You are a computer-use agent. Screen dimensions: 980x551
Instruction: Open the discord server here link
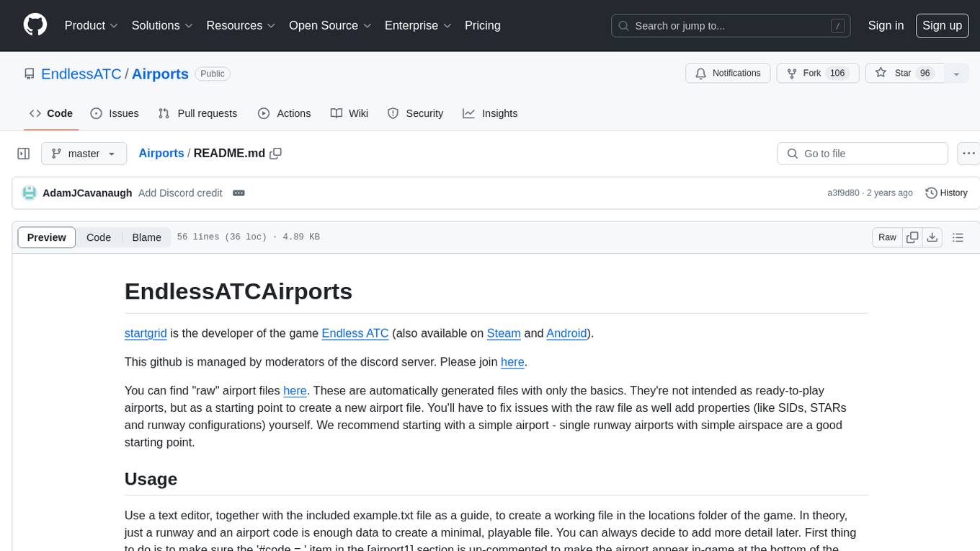(x=512, y=362)
